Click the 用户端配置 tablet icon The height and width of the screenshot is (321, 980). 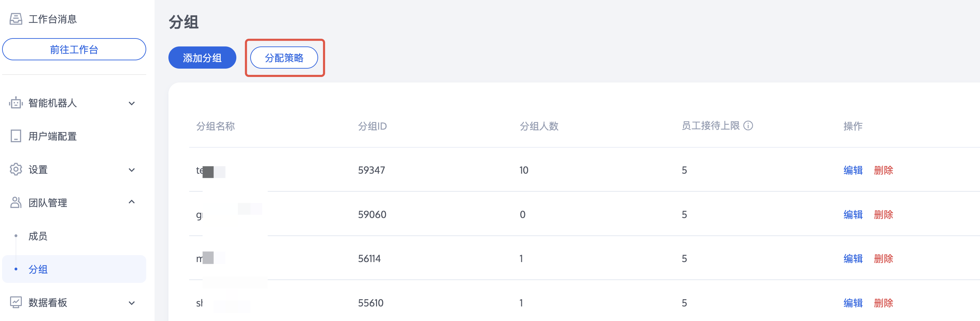pos(16,136)
